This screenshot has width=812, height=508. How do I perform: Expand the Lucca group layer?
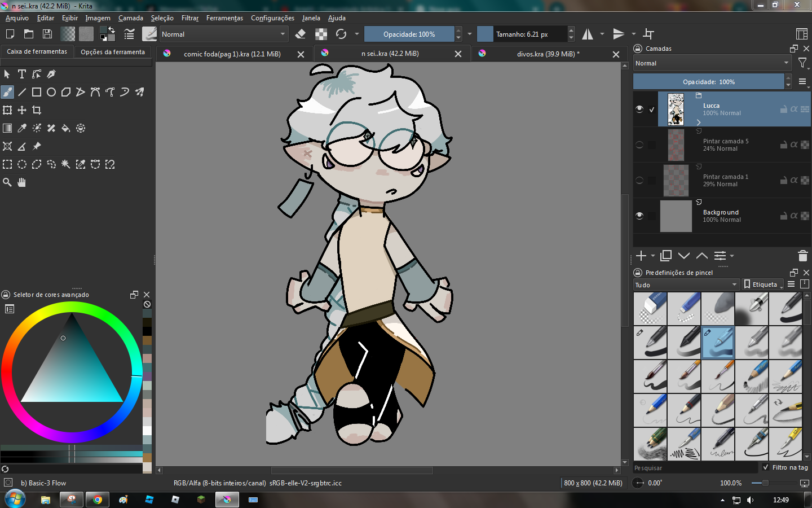pos(699,122)
